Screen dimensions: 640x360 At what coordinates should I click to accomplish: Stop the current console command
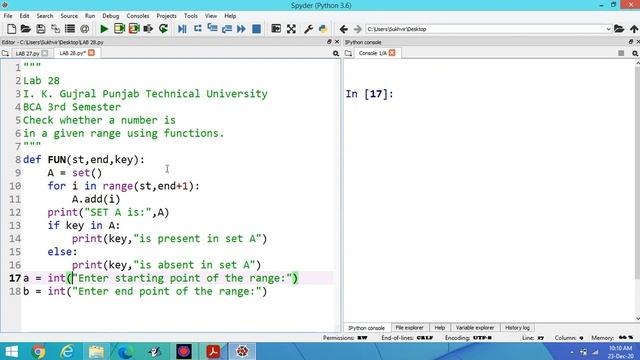(x=621, y=53)
